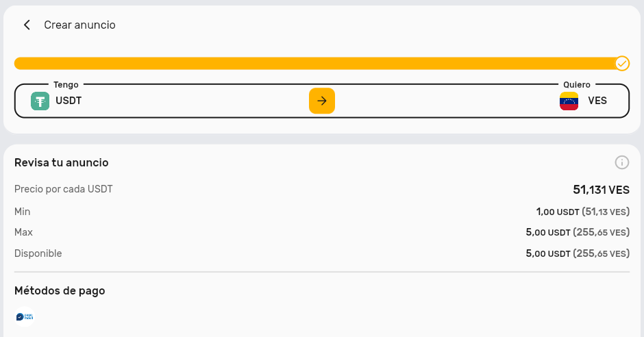
Task: Select the USDT currency label under Tengo
Action: [x=69, y=101]
